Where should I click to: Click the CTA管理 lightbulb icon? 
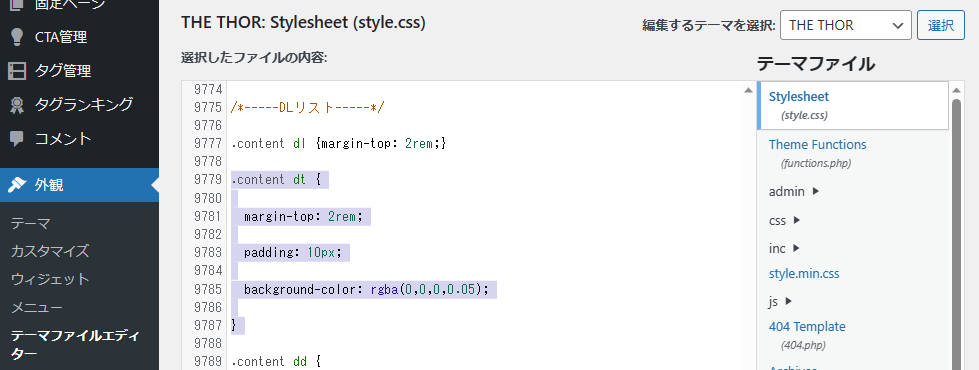(x=17, y=37)
